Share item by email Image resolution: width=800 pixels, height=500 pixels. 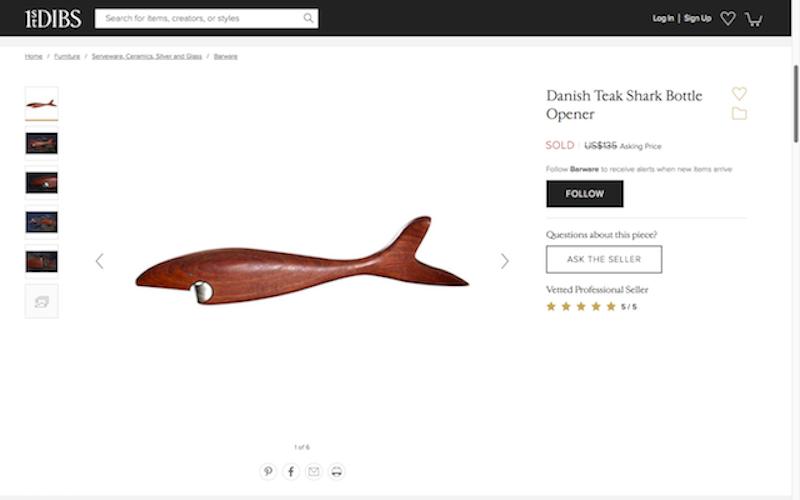click(314, 471)
